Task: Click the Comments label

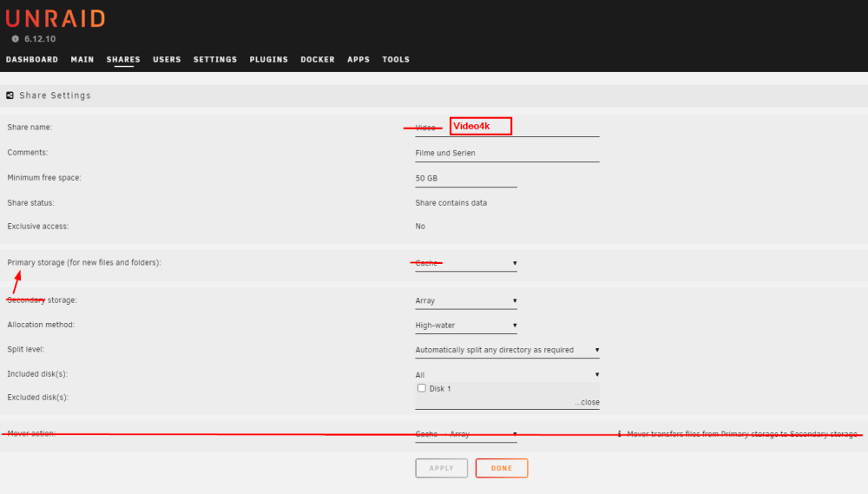Action: point(28,152)
